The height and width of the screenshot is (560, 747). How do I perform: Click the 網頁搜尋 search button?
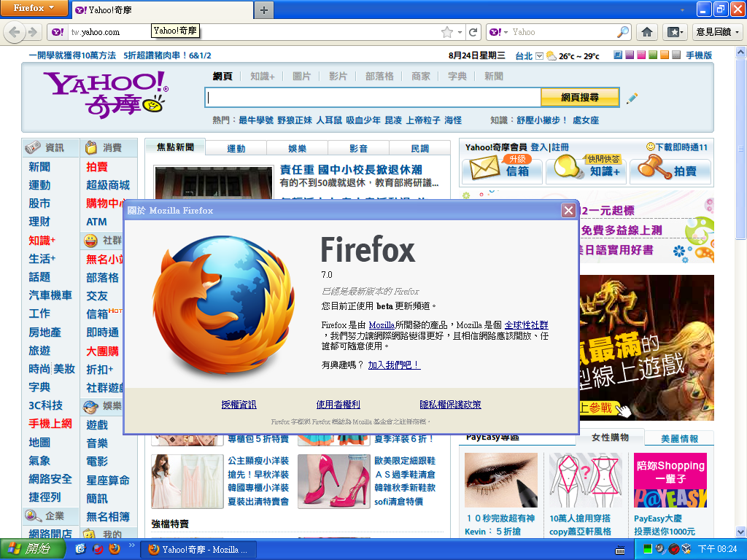click(580, 97)
